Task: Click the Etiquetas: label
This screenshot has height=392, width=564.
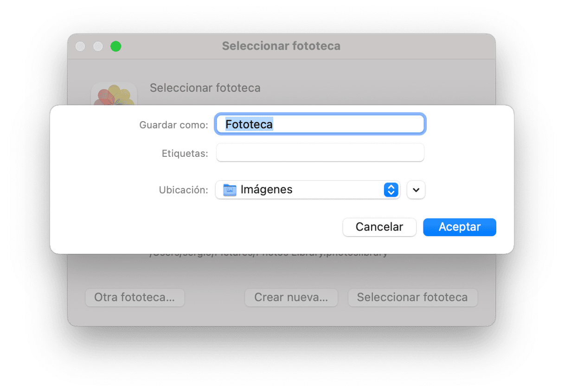Action: 185,154
